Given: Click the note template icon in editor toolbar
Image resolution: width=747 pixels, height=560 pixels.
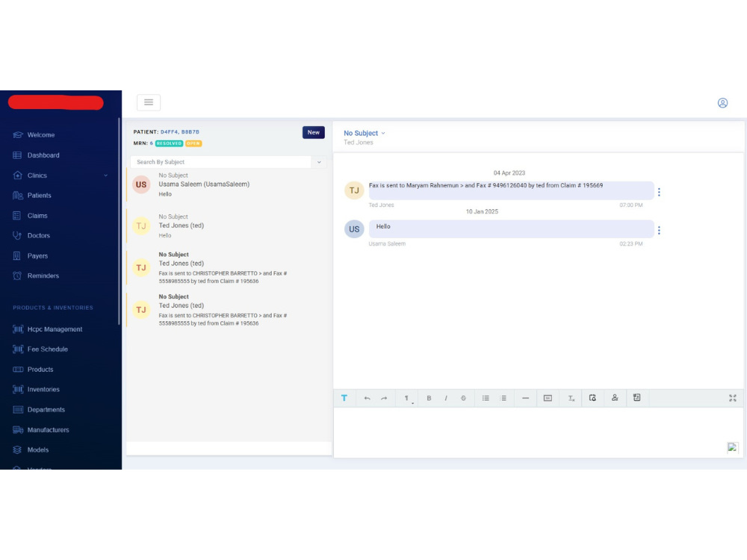Looking at the screenshot, I should (637, 398).
